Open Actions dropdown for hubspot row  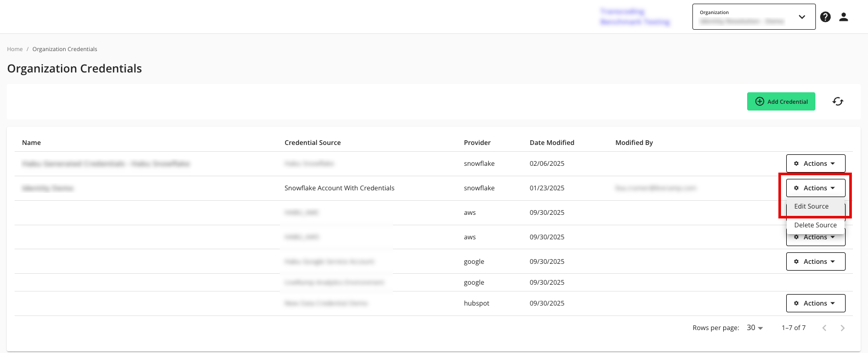coord(815,303)
